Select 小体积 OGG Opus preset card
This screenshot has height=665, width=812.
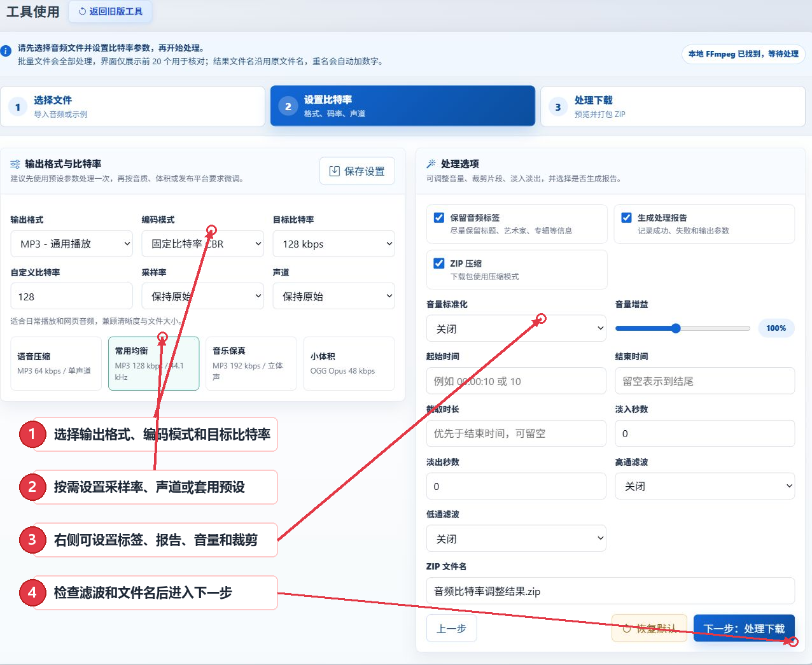(x=349, y=363)
